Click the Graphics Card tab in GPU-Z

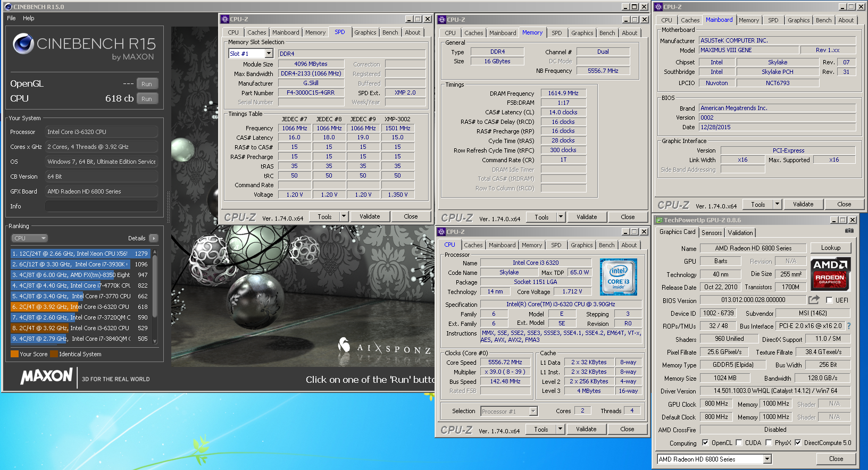point(677,232)
